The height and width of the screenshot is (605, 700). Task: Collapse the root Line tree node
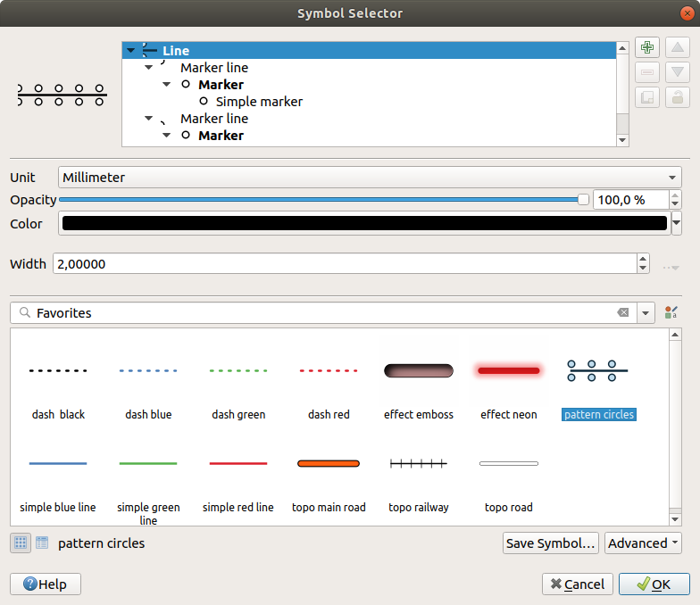131,51
